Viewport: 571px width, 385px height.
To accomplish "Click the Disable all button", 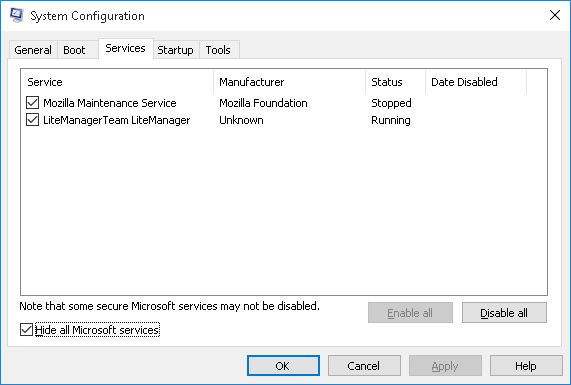I will pyautogui.click(x=504, y=313).
